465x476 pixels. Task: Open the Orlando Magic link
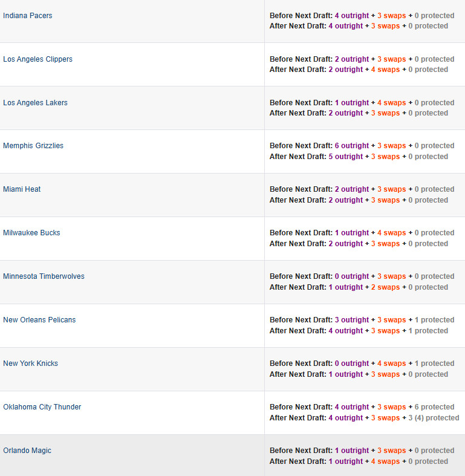[x=27, y=451]
